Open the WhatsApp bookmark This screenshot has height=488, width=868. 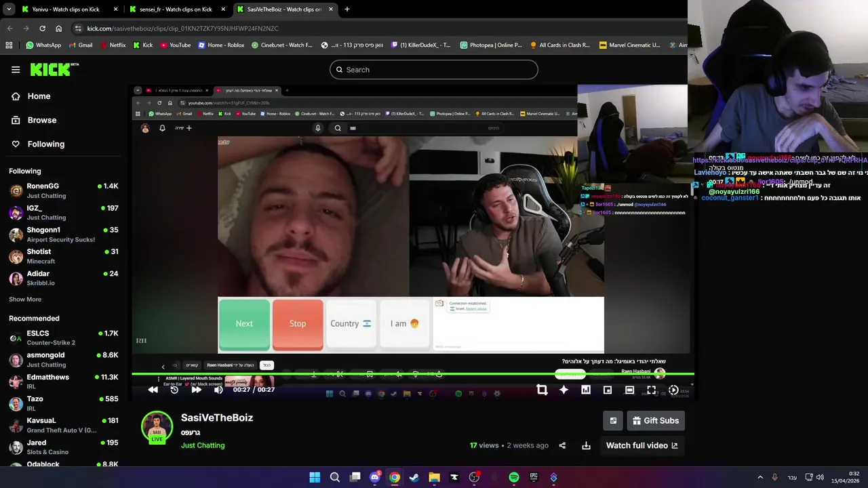coord(43,45)
